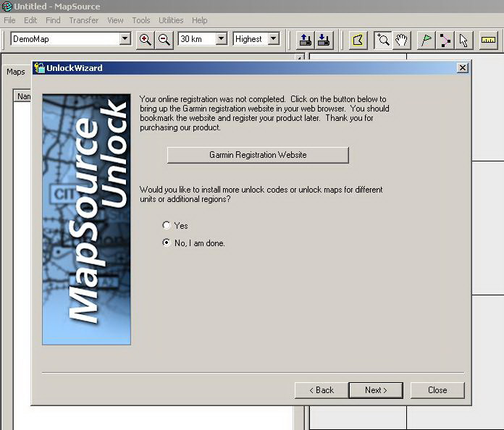This screenshot has width=504, height=430.
Task: Select the Zoom tool icon
Action: (x=382, y=40)
